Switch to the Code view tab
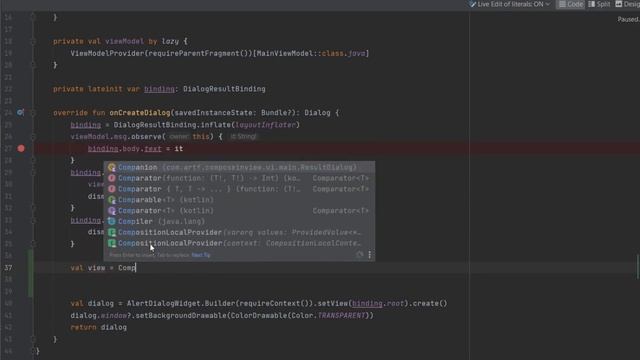 click(x=571, y=4)
